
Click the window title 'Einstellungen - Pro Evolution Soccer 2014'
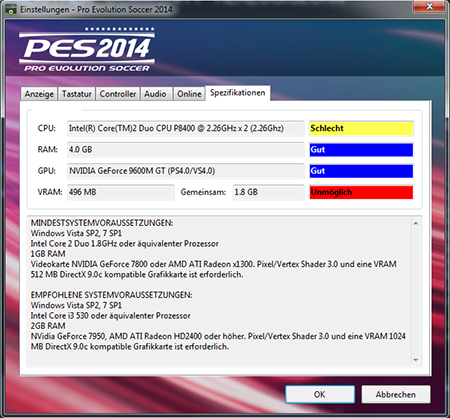click(x=96, y=9)
